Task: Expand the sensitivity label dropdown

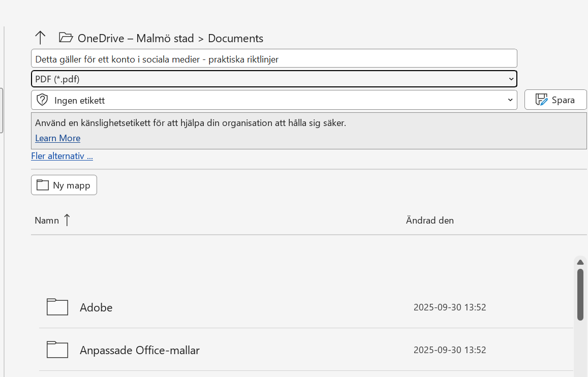Action: coord(510,99)
